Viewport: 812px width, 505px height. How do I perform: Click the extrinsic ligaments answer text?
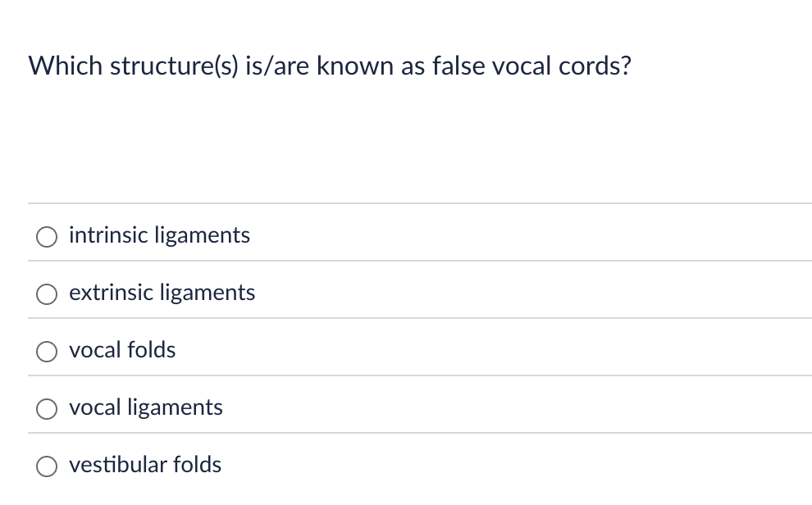pyautogui.click(x=162, y=293)
